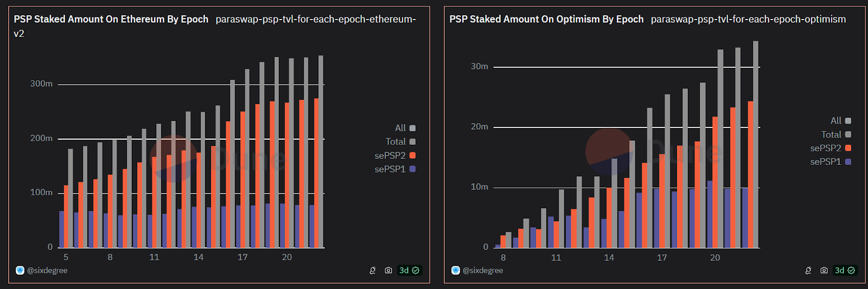Click the plug icon on Optimism chart
This screenshot has height=289, width=868.
pyautogui.click(x=808, y=270)
